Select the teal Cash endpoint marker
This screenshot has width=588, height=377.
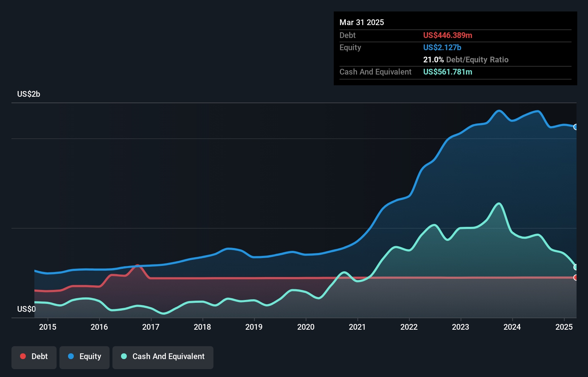[x=575, y=267]
